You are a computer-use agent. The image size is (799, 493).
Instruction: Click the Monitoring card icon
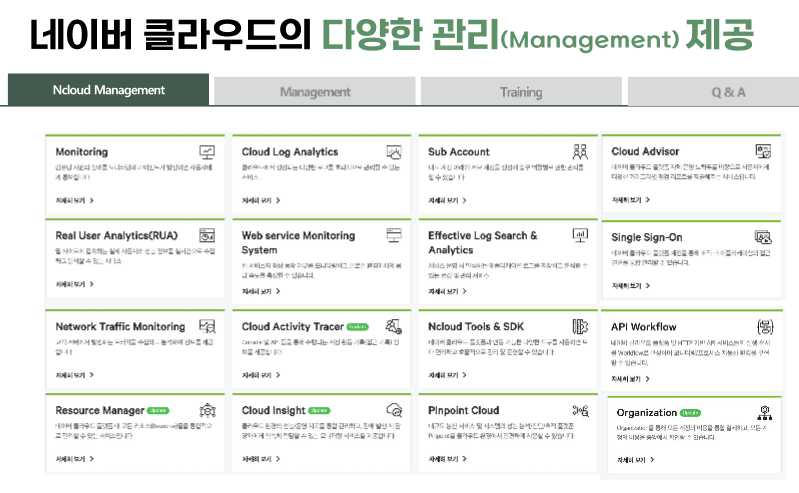207,152
